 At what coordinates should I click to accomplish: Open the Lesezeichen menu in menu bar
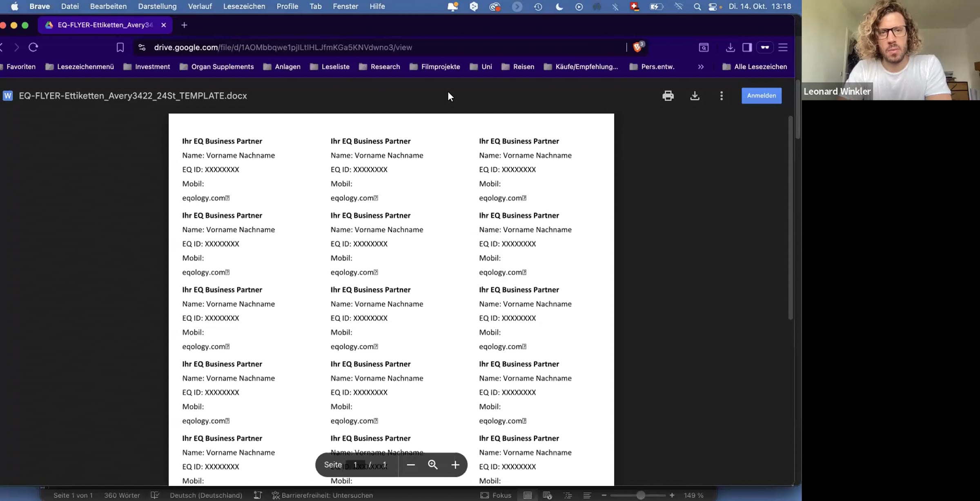coord(244,7)
